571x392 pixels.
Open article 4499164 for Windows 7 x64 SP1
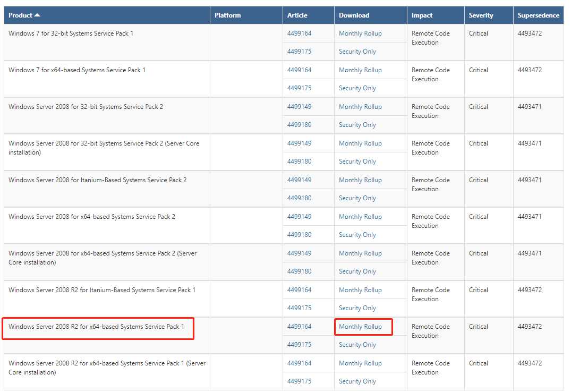click(300, 70)
